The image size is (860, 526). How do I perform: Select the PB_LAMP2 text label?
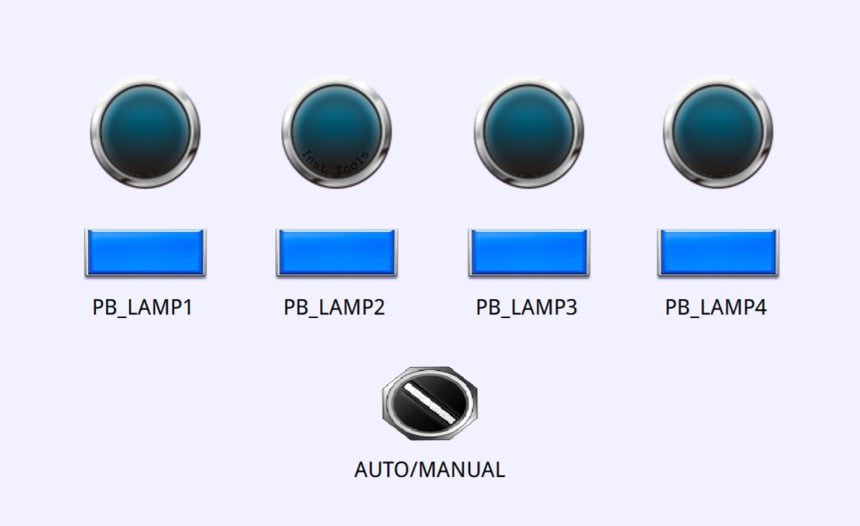tap(334, 308)
